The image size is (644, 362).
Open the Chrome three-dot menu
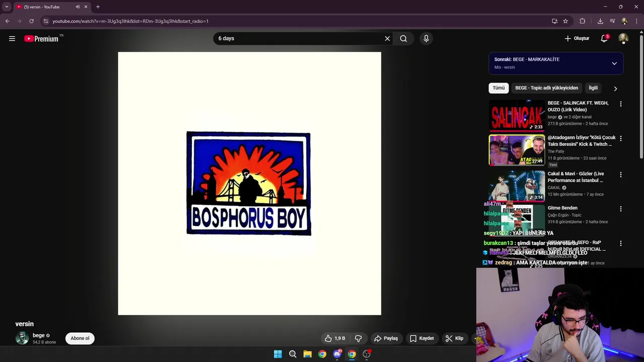click(x=636, y=21)
